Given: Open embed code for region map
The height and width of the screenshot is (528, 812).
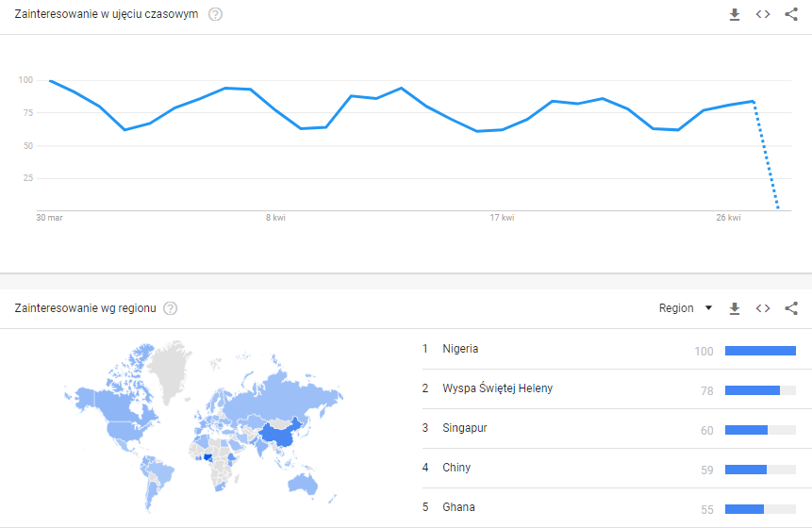Looking at the screenshot, I should coord(763,308).
